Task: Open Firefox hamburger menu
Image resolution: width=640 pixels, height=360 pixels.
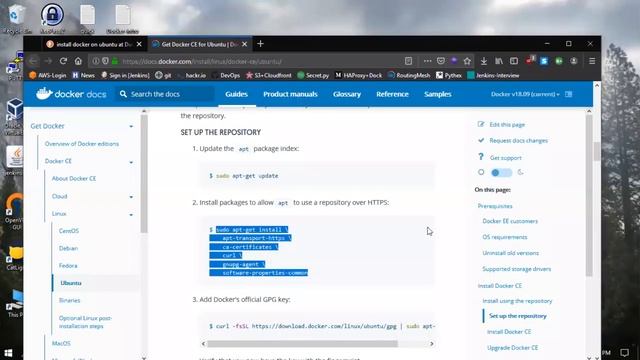Action: (592, 61)
